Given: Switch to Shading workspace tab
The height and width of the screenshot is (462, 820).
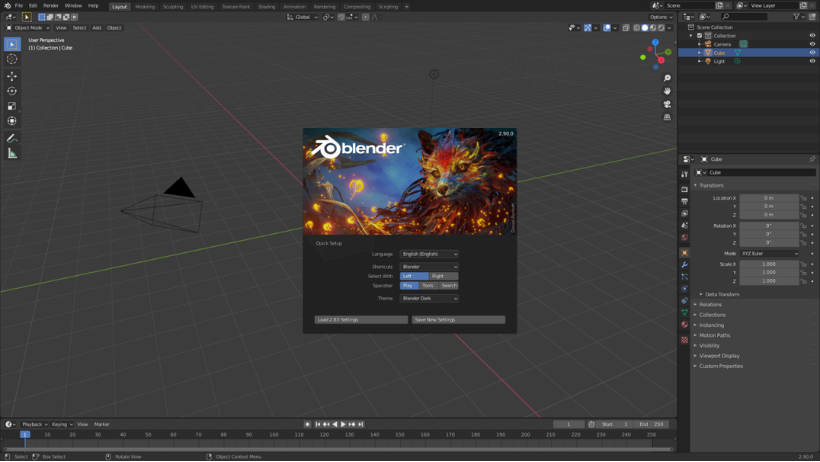Looking at the screenshot, I should (266, 7).
